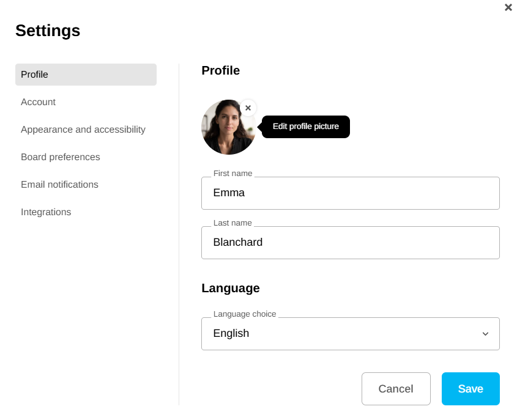The image size is (517, 420).
Task: Select the Profile settings section
Action: click(86, 75)
